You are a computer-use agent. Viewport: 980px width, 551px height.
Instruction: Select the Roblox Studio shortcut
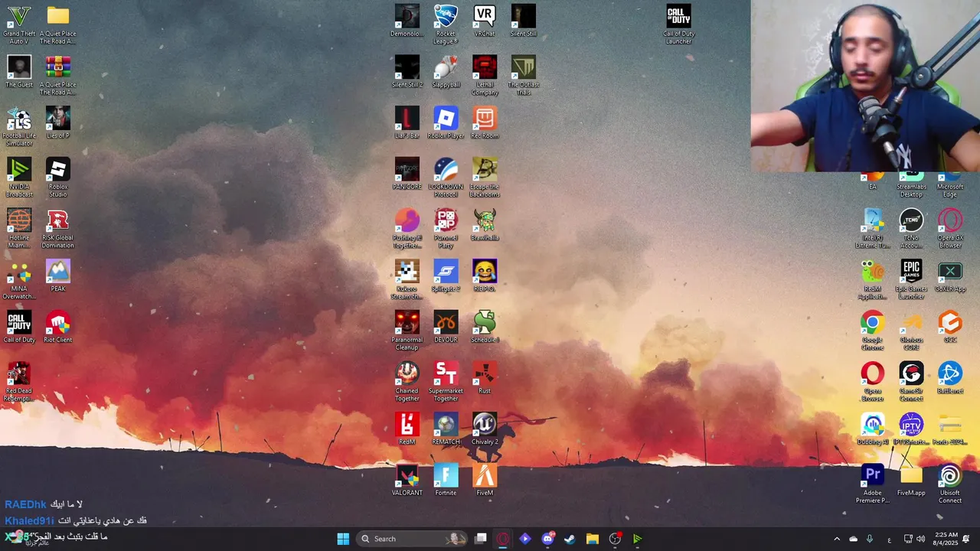pyautogui.click(x=58, y=178)
